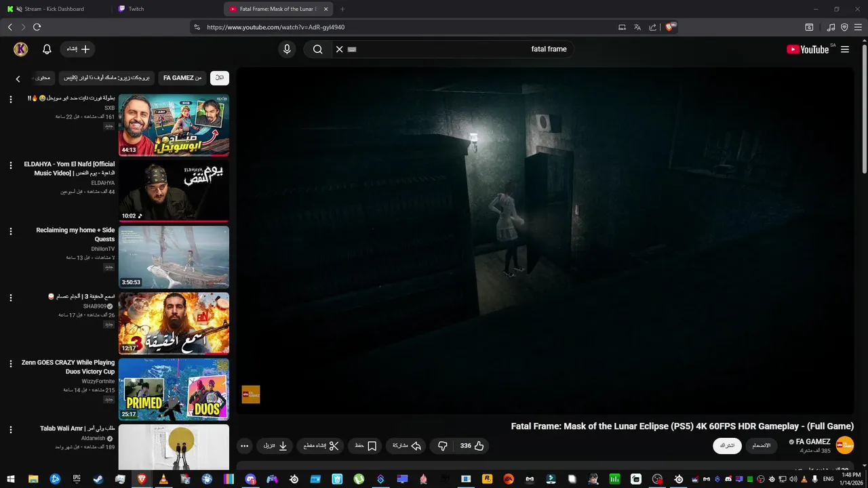Share the video with the arrow button
The height and width of the screenshot is (488, 868).
point(407,446)
